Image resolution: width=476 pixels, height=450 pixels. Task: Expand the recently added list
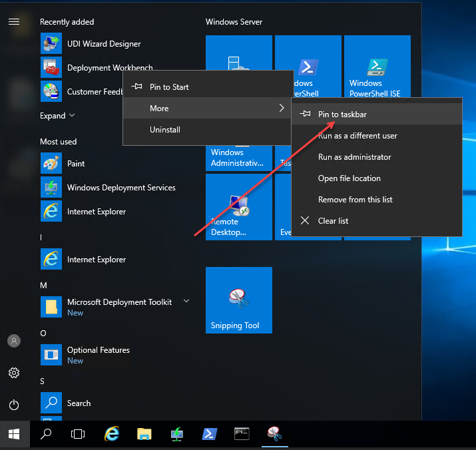tap(57, 116)
